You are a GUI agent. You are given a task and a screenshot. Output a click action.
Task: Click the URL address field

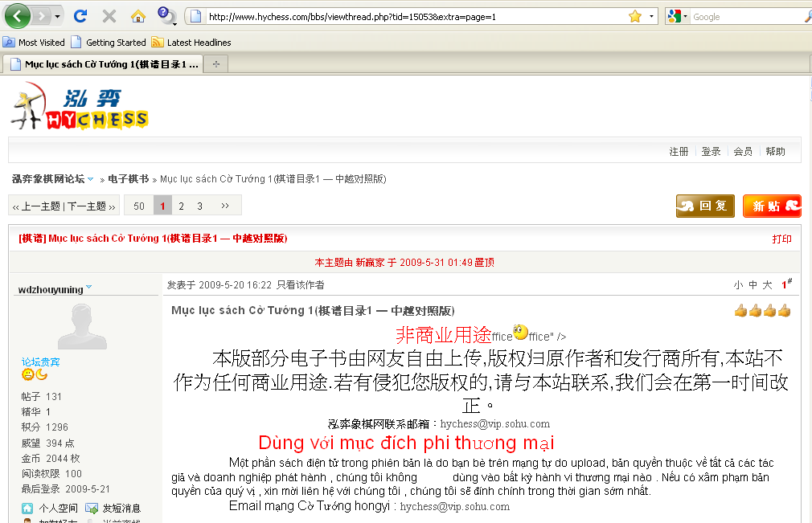tap(414, 17)
